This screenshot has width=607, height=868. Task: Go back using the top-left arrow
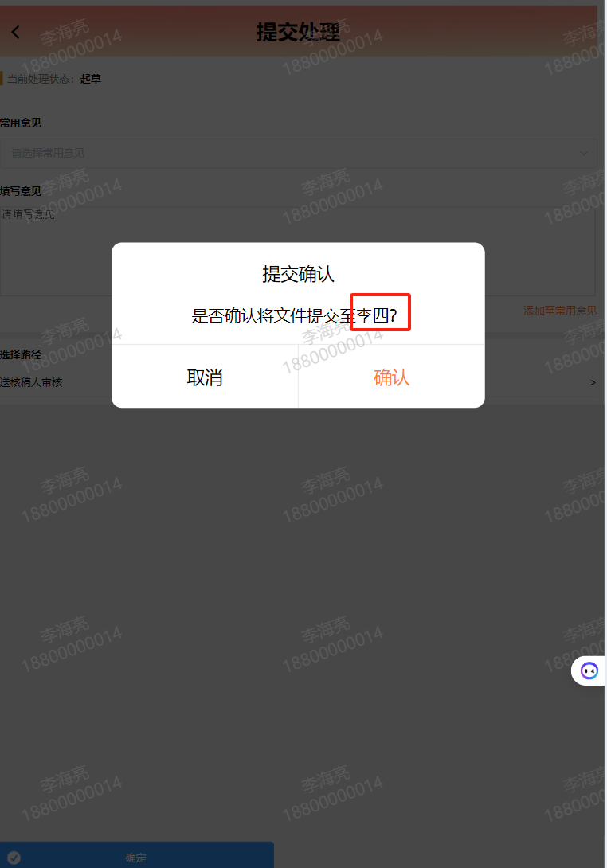click(x=15, y=32)
